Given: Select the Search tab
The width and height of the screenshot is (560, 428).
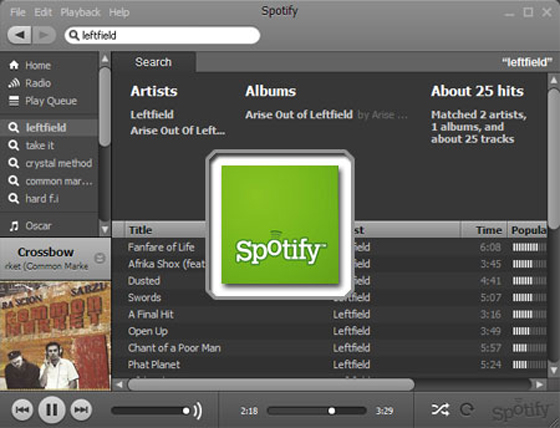Looking at the screenshot, I should 153,62.
